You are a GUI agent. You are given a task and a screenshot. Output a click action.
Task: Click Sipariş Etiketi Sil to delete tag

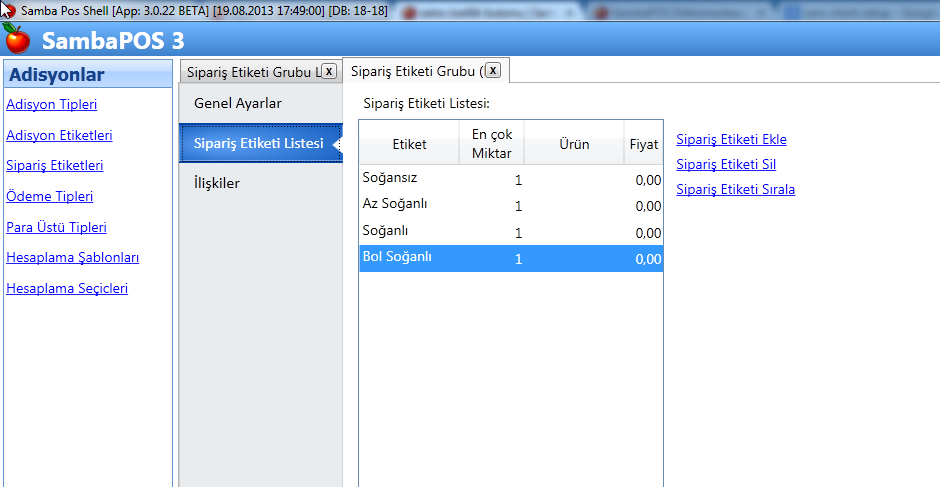tap(726, 164)
